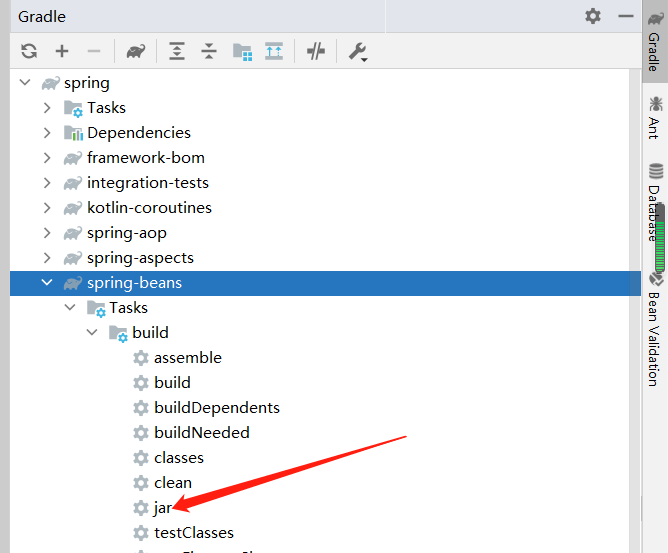Detach project using the minus icon
This screenshot has height=553, width=668.
click(x=94, y=51)
